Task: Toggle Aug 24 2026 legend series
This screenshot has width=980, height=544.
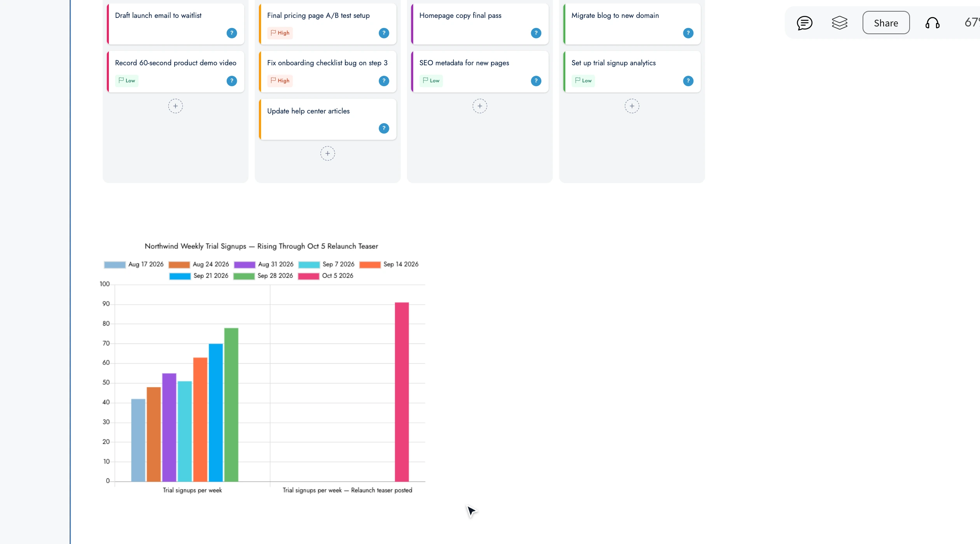Action: coord(199,265)
